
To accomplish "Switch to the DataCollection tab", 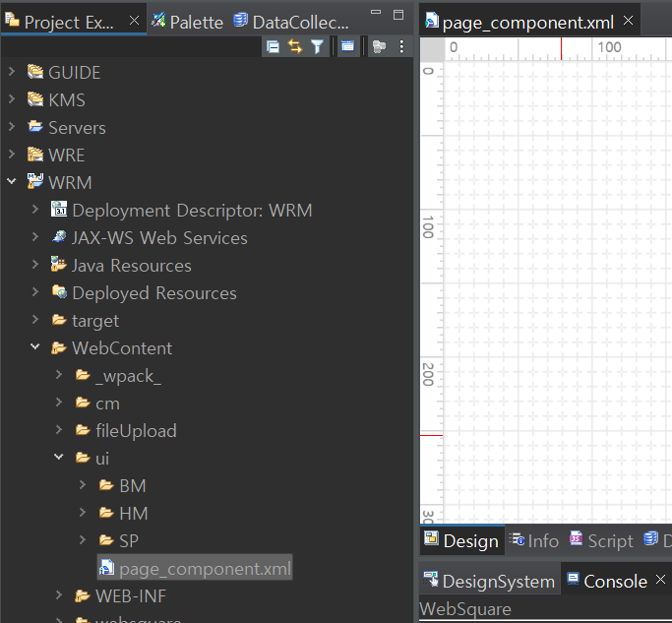I will 291,22.
